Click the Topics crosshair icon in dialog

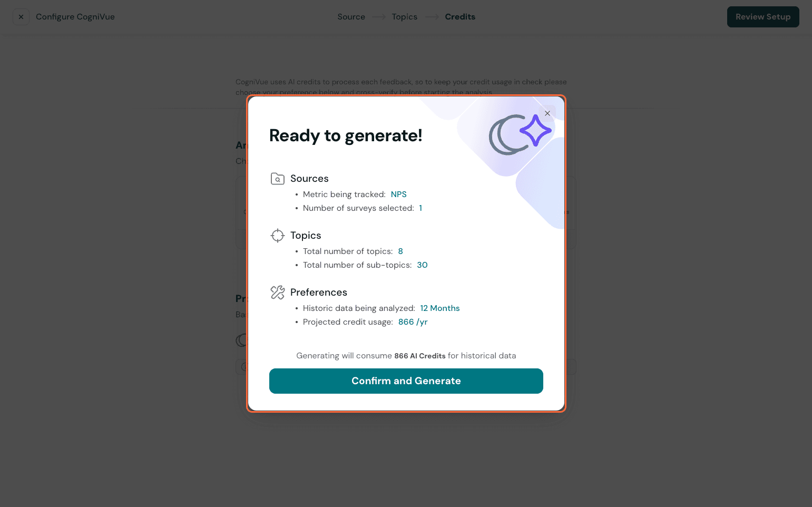click(x=277, y=236)
